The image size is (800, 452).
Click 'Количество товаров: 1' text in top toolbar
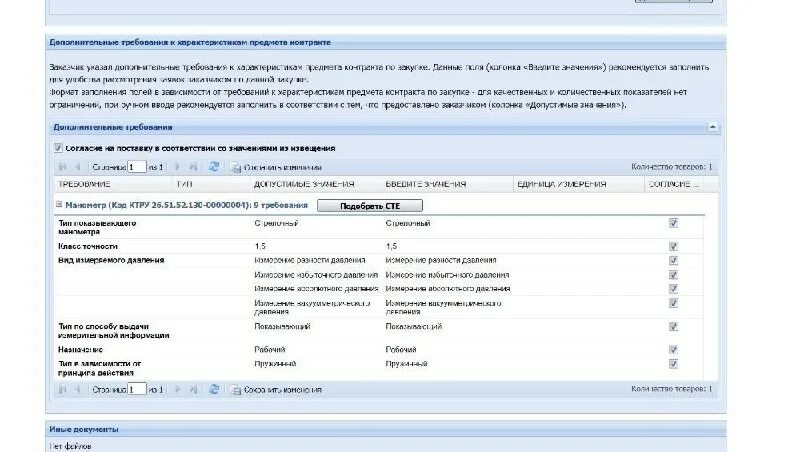[x=671, y=167]
